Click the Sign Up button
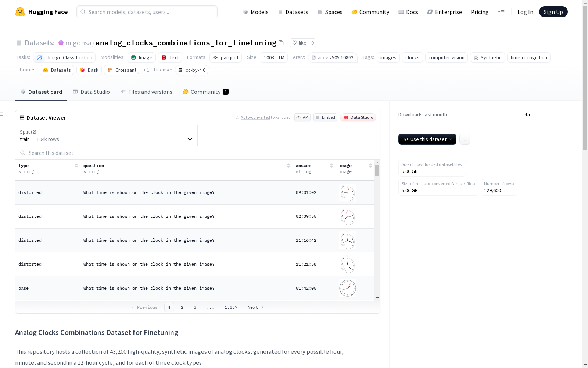 tap(553, 12)
